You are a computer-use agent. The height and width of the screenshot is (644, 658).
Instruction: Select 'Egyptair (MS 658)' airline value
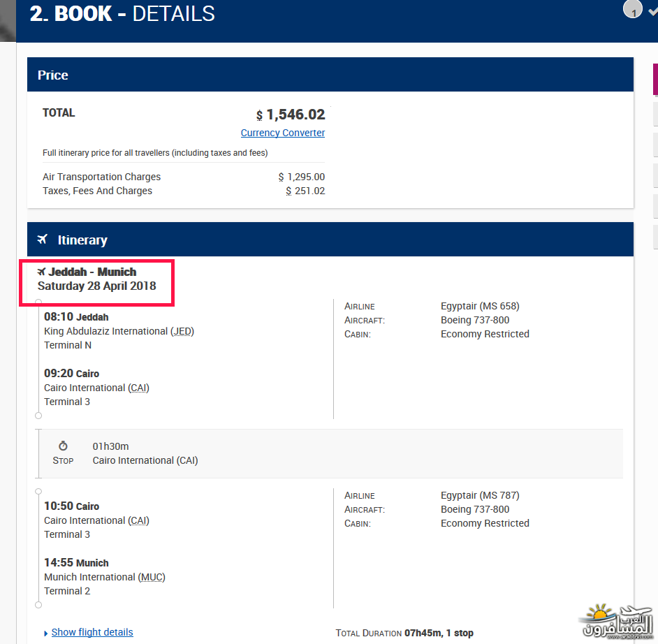click(480, 306)
